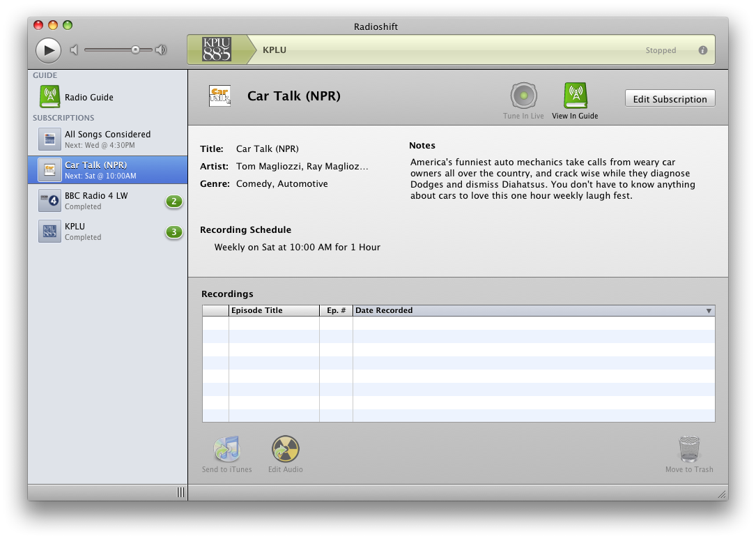Click the loud speaker volume icon
The width and height of the screenshot is (756, 539).
pyautogui.click(x=161, y=50)
